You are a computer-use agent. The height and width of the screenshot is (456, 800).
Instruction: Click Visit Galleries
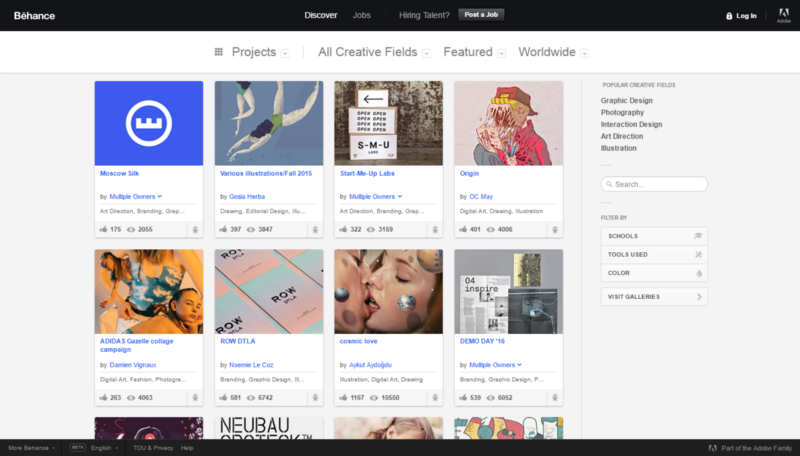[x=654, y=296]
